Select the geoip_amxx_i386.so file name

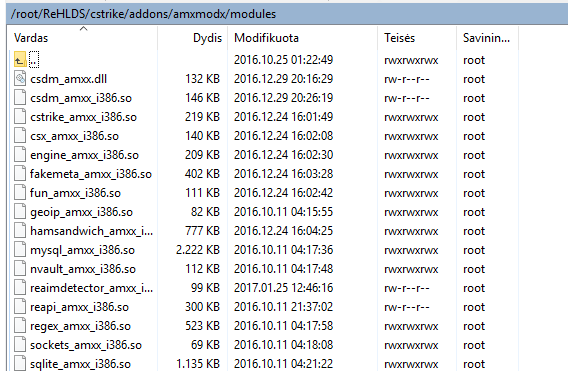(82, 212)
